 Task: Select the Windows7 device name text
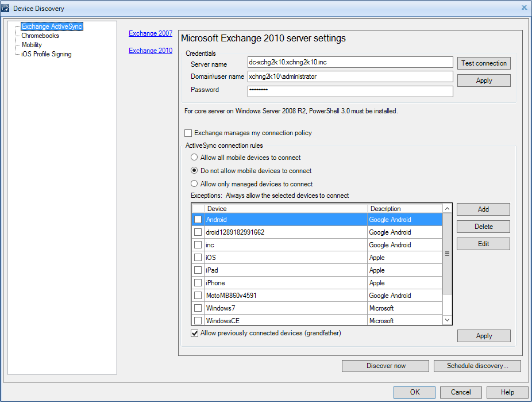pos(220,308)
